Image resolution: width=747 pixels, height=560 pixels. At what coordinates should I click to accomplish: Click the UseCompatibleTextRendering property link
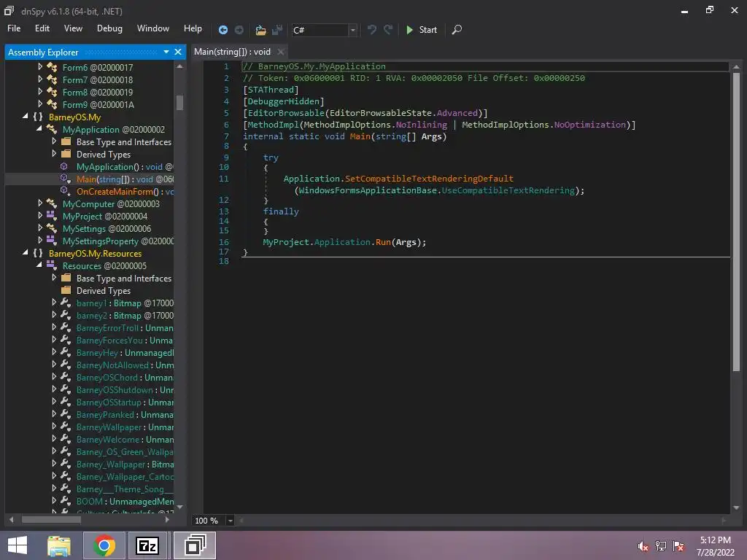pos(508,190)
